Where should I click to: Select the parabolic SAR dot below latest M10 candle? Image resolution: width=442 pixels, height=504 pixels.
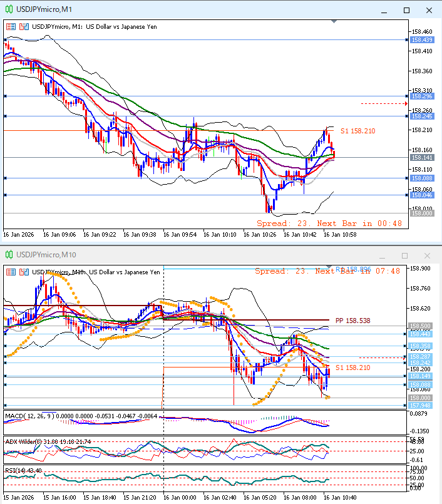click(x=328, y=397)
